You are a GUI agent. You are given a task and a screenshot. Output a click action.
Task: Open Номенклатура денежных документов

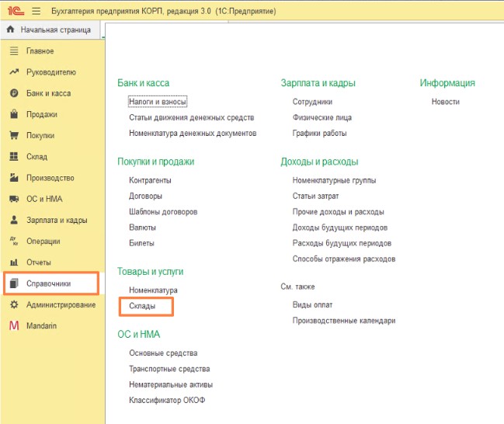click(193, 133)
